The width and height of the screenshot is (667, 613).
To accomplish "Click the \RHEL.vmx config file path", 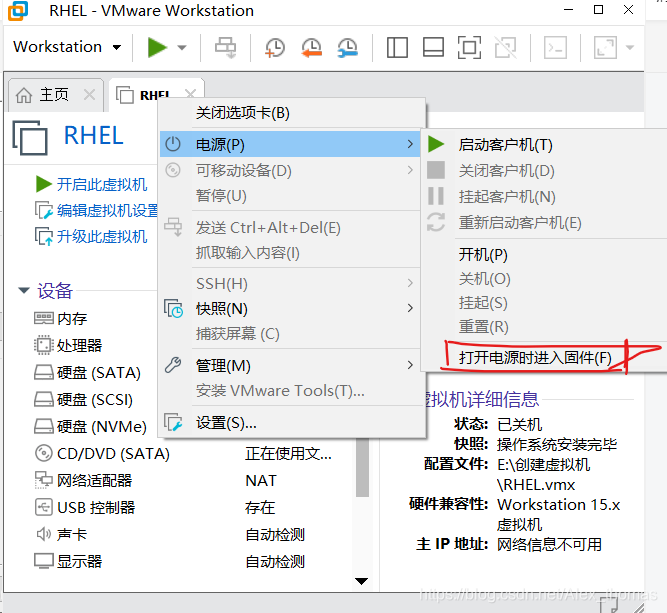I will tap(536, 485).
